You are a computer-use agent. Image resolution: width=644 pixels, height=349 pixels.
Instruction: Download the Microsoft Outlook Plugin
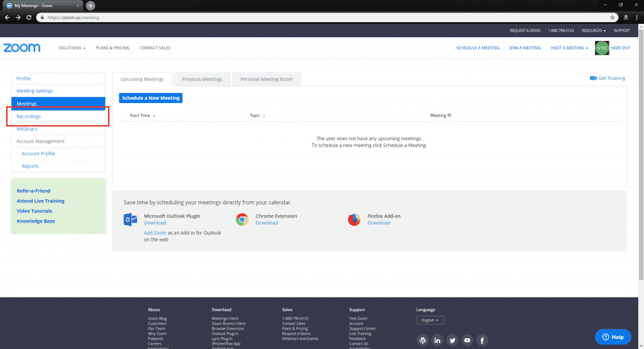(x=155, y=223)
